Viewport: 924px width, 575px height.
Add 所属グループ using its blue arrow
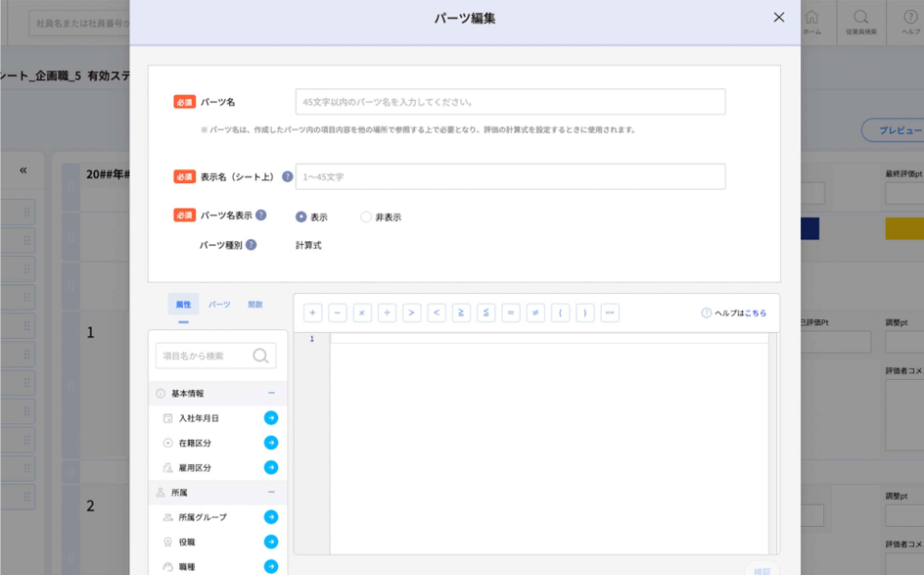click(x=271, y=517)
